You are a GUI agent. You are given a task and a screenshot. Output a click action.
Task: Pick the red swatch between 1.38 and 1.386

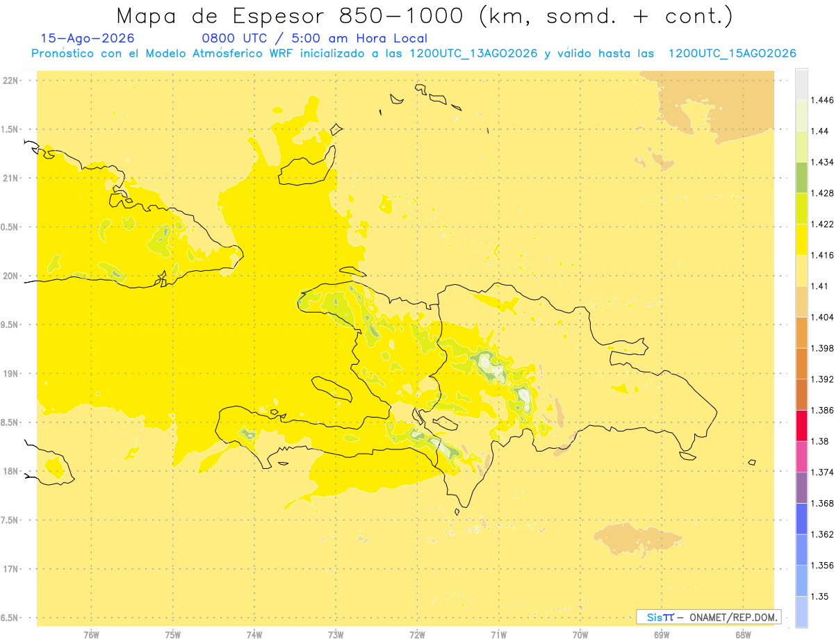coord(801,425)
